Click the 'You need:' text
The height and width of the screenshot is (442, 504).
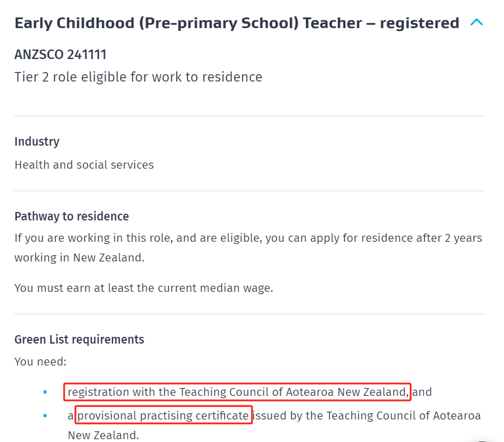pyautogui.click(x=40, y=362)
